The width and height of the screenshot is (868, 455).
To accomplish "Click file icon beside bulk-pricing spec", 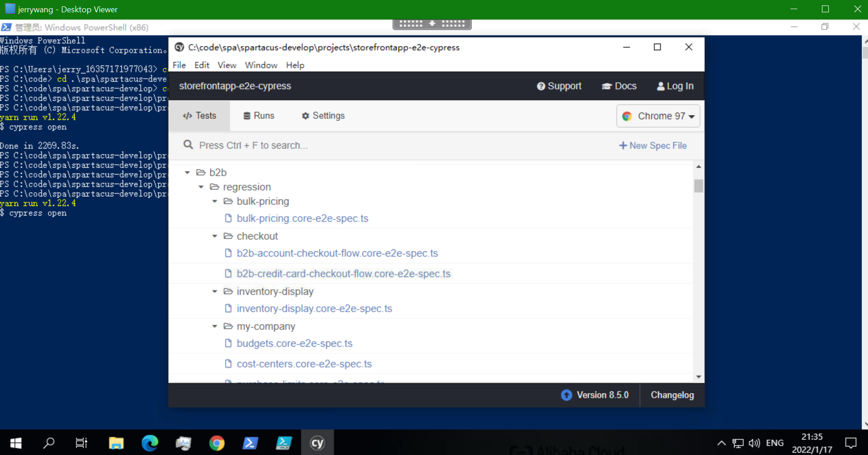I will (228, 219).
